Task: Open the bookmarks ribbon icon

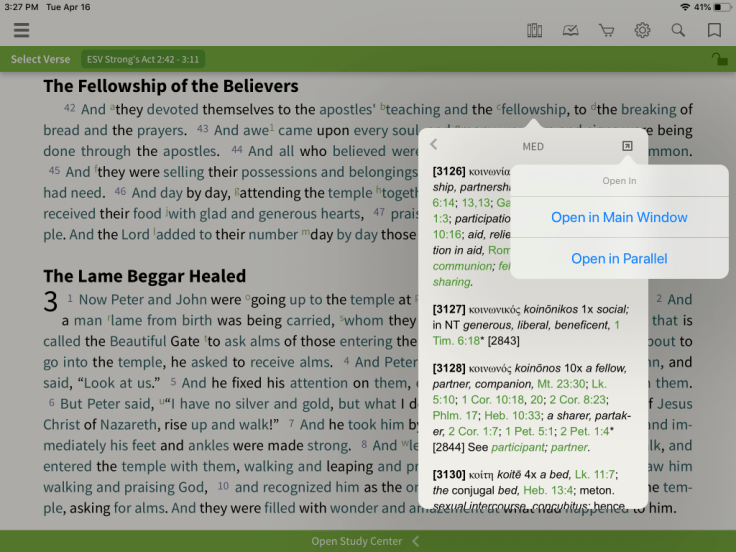Action: point(714,30)
